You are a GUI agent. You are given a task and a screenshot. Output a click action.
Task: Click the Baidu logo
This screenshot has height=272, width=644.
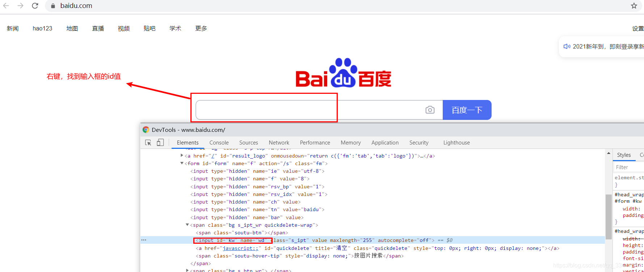pos(343,73)
